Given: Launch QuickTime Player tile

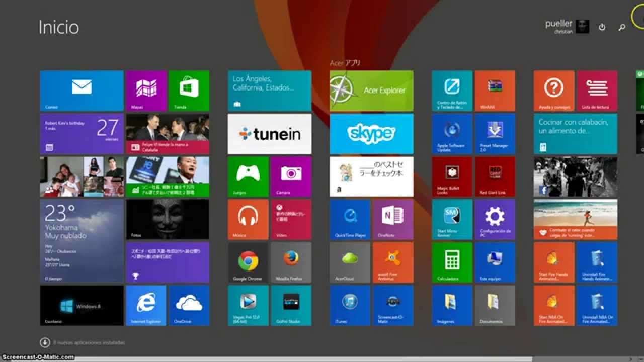Looking at the screenshot, I should (350, 219).
